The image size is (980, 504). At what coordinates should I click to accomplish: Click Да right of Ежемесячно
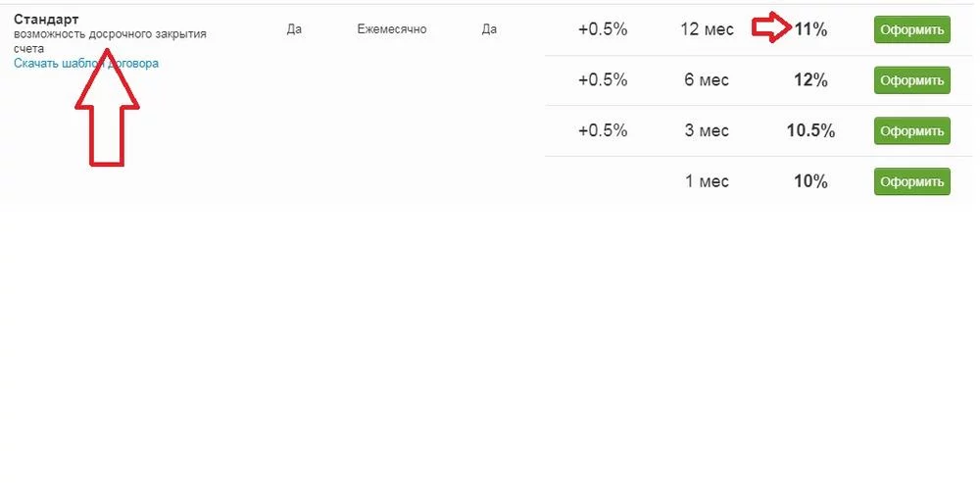click(490, 29)
